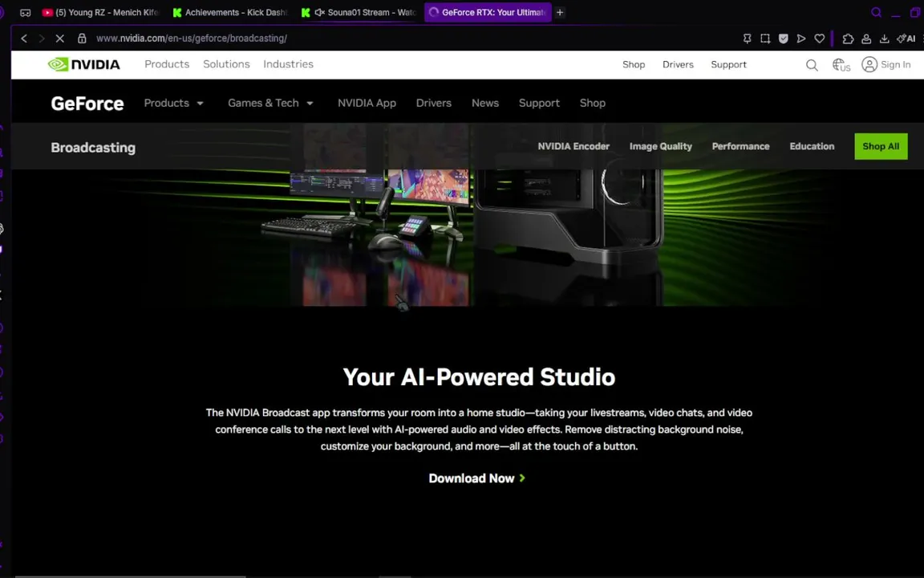Click the Broadcasting section title

coord(93,148)
